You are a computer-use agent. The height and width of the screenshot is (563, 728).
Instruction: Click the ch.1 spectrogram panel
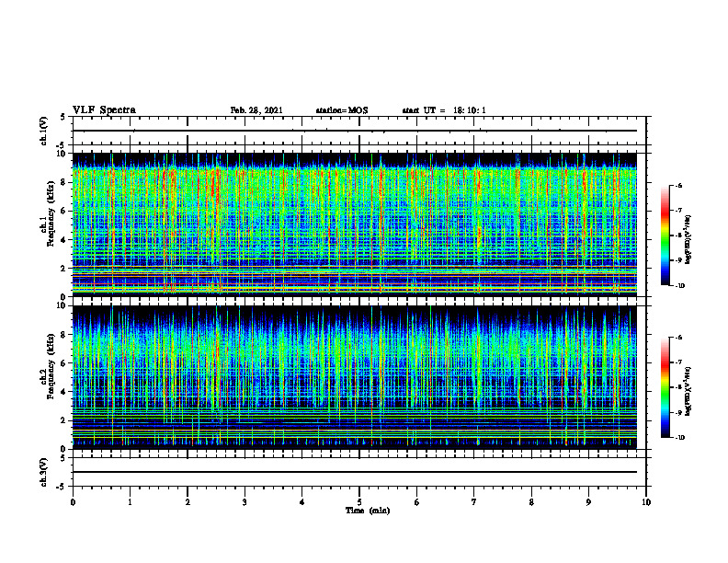pyautogui.click(x=355, y=224)
